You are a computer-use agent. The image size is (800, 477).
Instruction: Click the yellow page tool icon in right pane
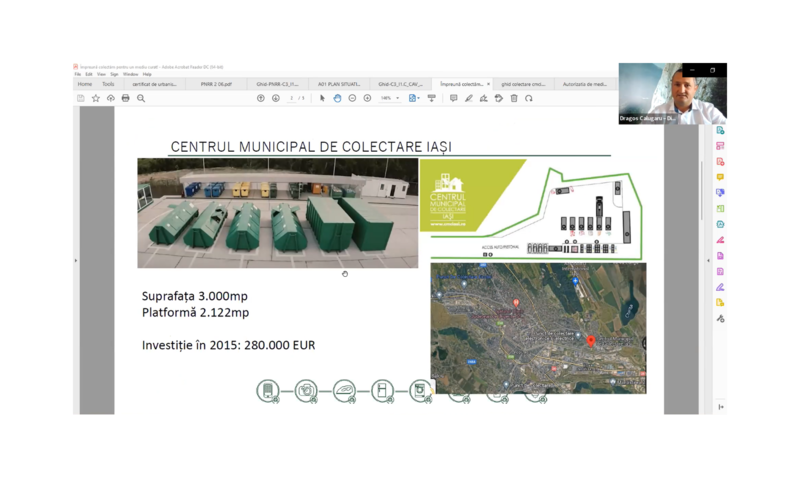[x=720, y=303]
